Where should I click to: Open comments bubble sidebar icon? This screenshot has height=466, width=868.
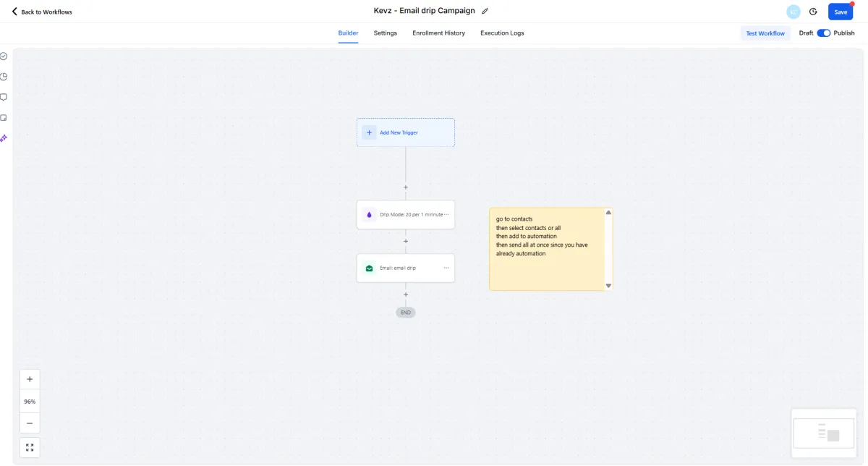[x=4, y=97]
